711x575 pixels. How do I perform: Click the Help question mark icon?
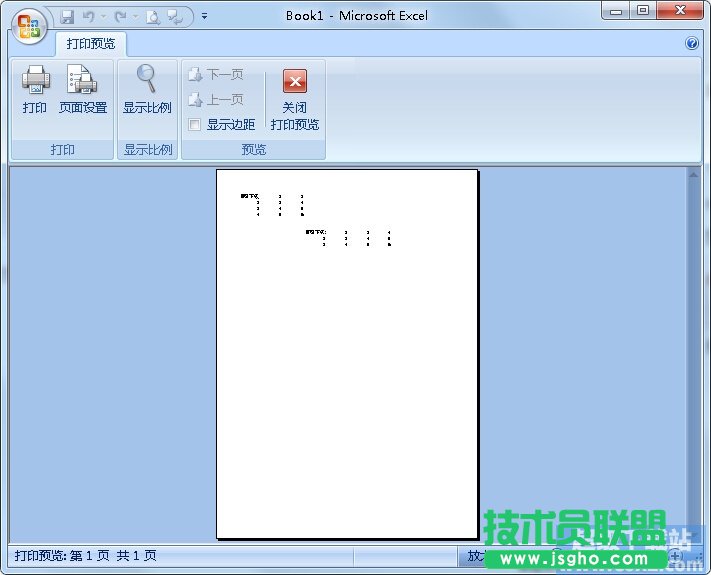pos(692,44)
